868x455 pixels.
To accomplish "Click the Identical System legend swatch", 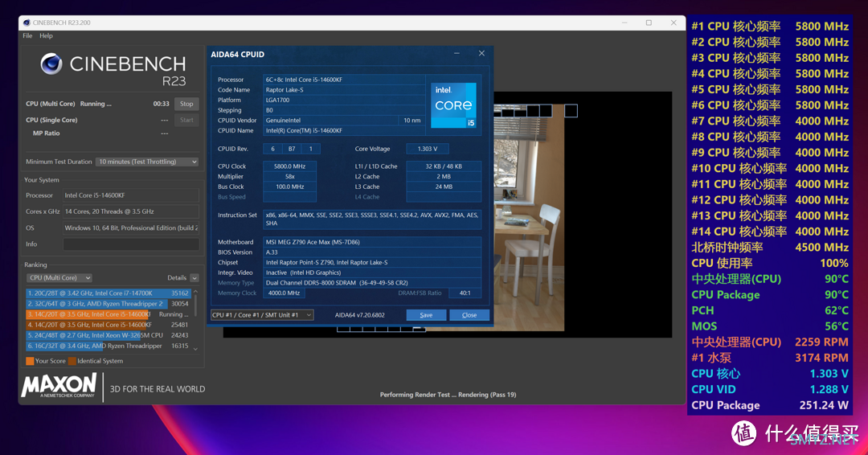I will pos(72,361).
